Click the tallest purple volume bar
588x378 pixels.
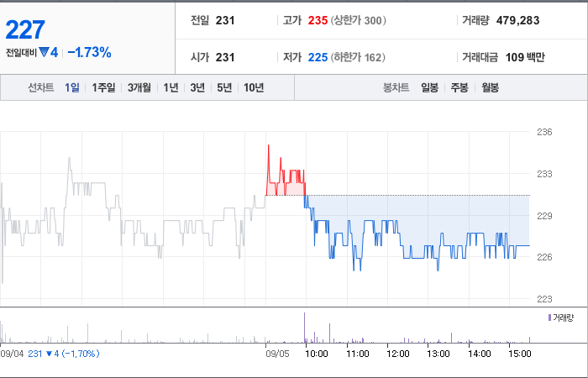tap(304, 328)
